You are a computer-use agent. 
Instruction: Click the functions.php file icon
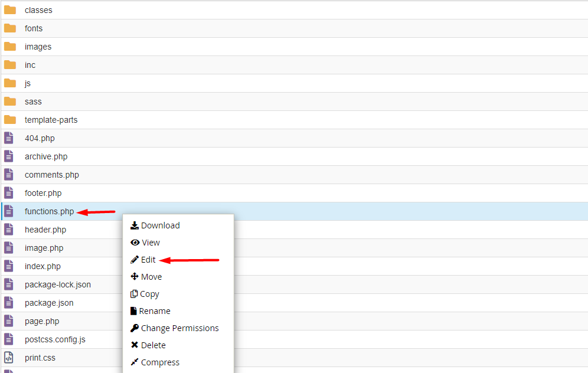click(x=9, y=211)
